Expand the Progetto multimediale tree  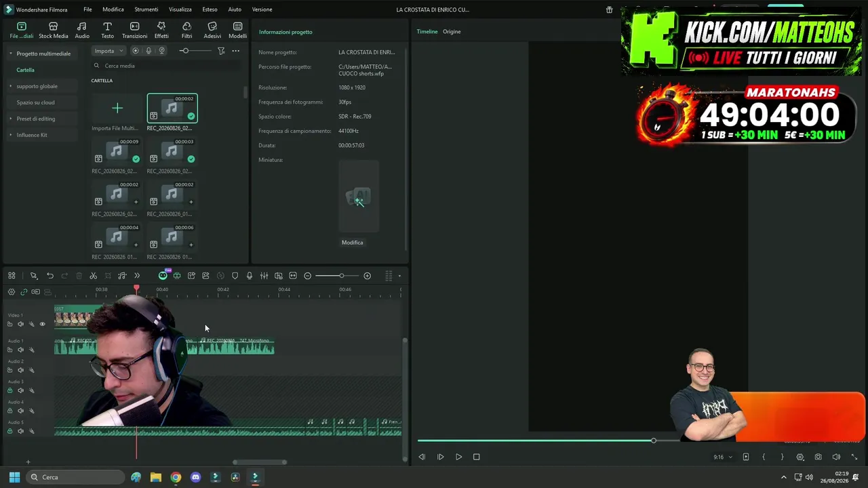(10, 54)
